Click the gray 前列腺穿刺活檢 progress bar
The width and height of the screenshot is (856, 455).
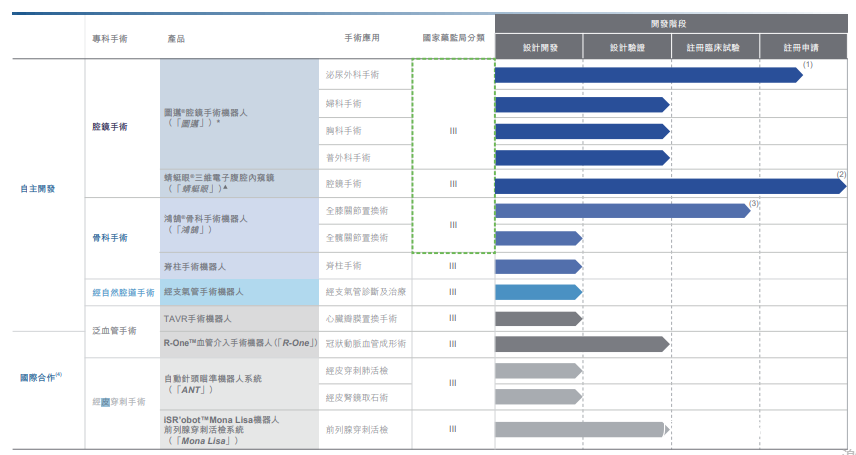coord(580,429)
